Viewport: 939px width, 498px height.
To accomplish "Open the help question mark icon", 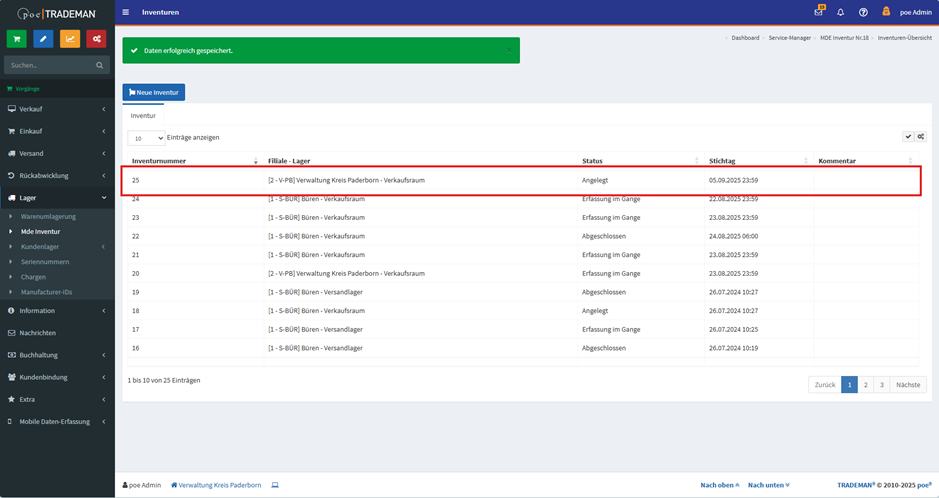I will click(863, 12).
